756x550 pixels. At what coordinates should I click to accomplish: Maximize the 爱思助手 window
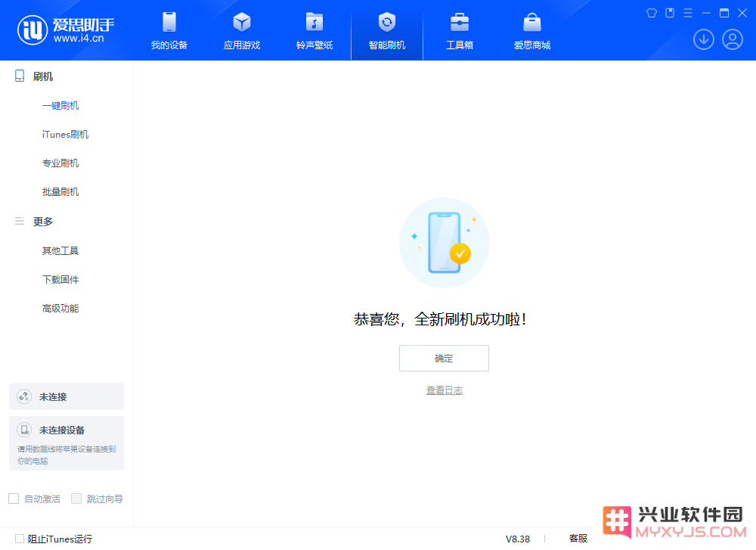click(x=724, y=13)
